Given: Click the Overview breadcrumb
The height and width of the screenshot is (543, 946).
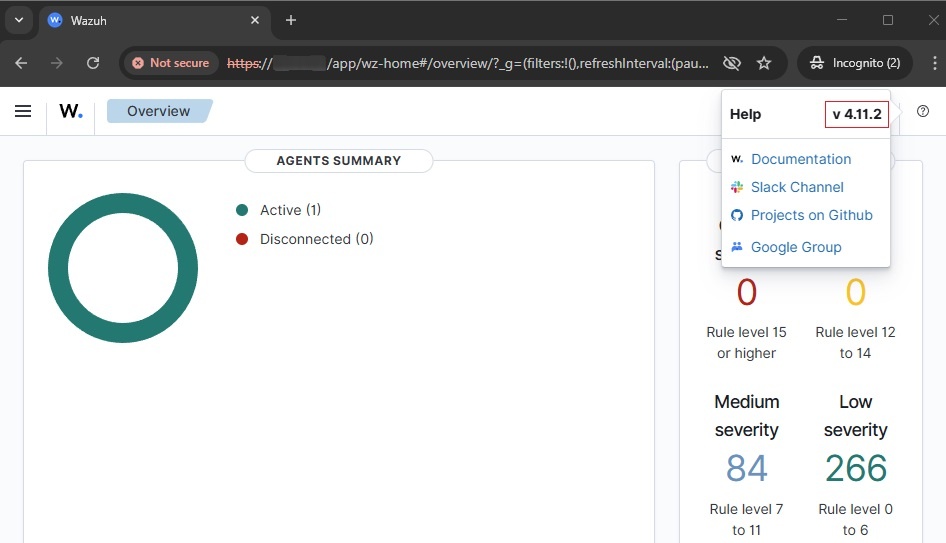Looking at the screenshot, I should (159, 111).
